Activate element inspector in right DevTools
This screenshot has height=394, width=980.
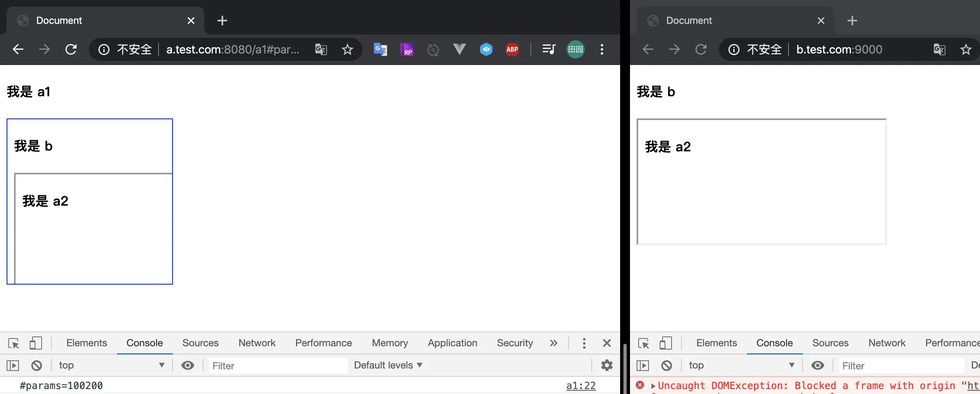point(644,343)
